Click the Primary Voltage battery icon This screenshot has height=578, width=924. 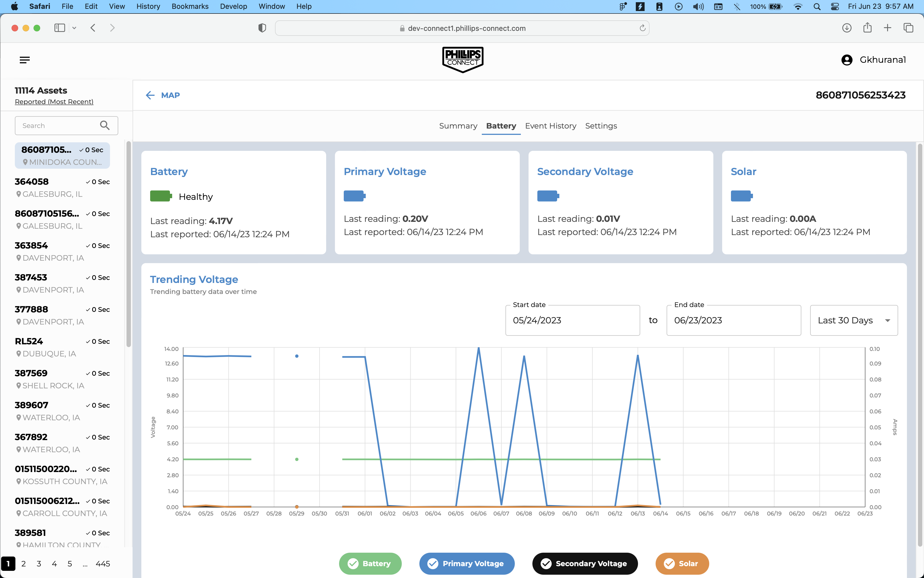(354, 196)
